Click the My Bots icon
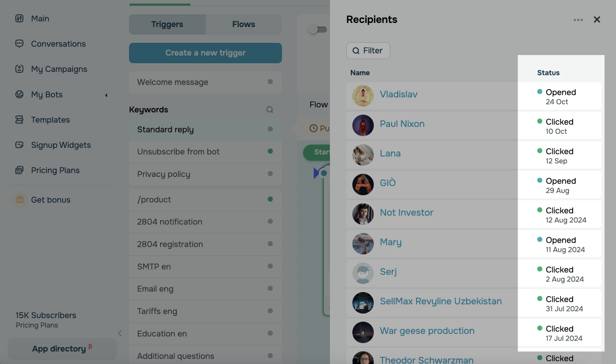The width and height of the screenshot is (616, 364). point(19,94)
